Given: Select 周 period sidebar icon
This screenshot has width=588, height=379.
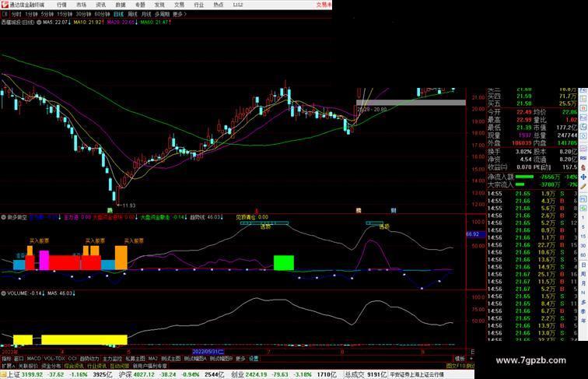Looking at the screenshot, I should coord(583,274).
